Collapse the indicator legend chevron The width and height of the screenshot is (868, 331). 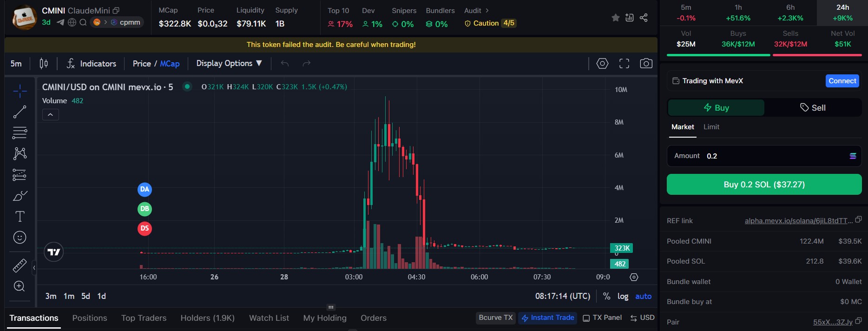point(50,115)
